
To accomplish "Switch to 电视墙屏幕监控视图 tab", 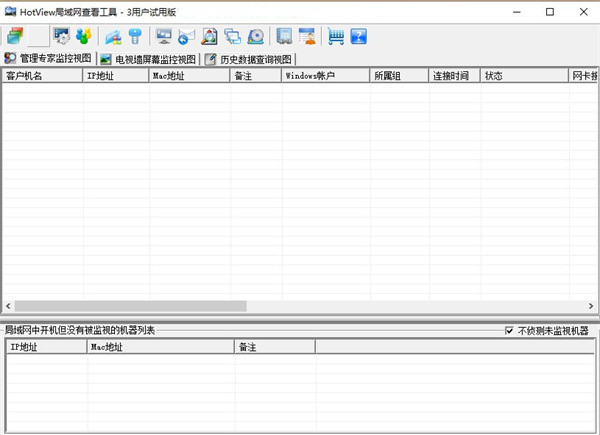I will [x=148, y=59].
